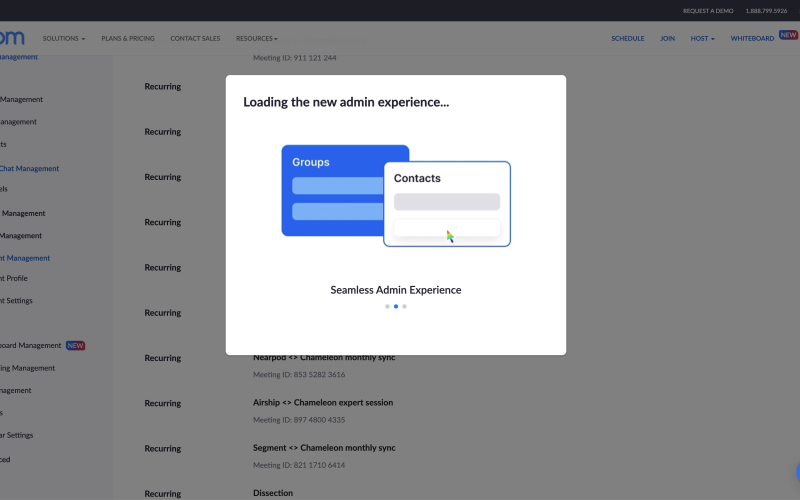Expand the Resources dropdown menu

pyautogui.click(x=256, y=38)
